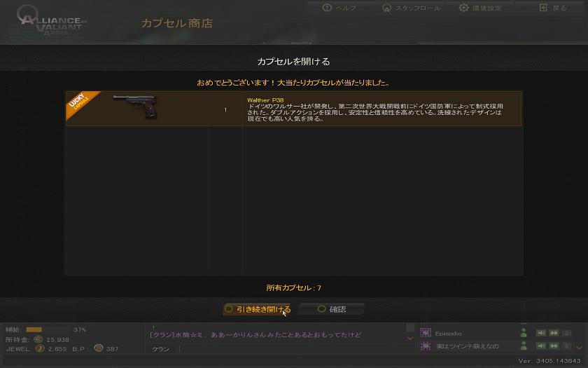The image size is (588, 368).
Task: Toggle voice mute button for Episodio
Action: pyautogui.click(x=541, y=333)
